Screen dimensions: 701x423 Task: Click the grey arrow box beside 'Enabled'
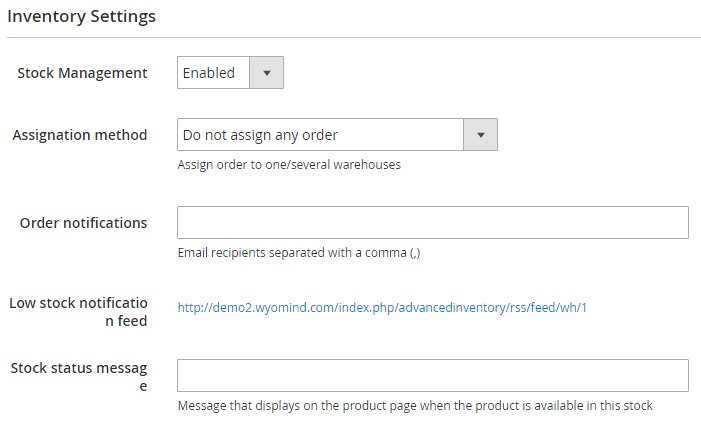tap(266, 72)
